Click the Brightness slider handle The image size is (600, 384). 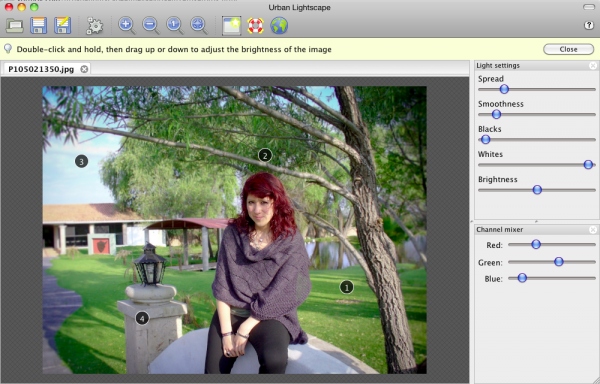tap(537, 190)
